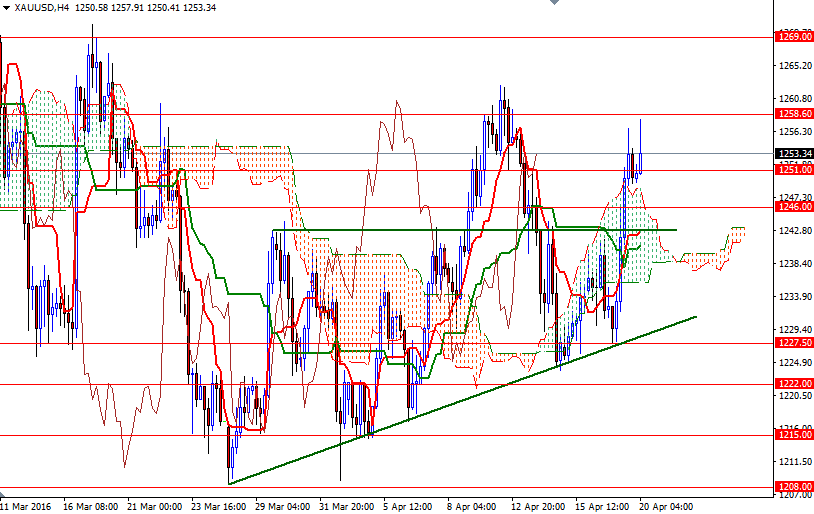The image size is (814, 514).
Task: Click the 1246.00 red price tag
Action: [794, 208]
